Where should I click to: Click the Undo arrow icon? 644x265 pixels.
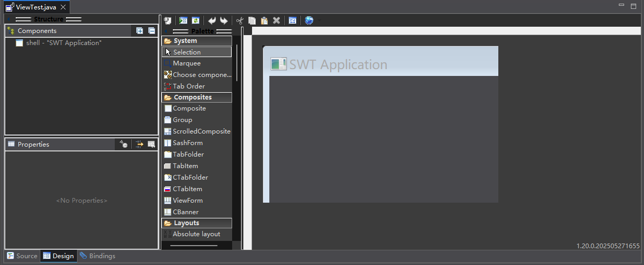[x=212, y=20]
